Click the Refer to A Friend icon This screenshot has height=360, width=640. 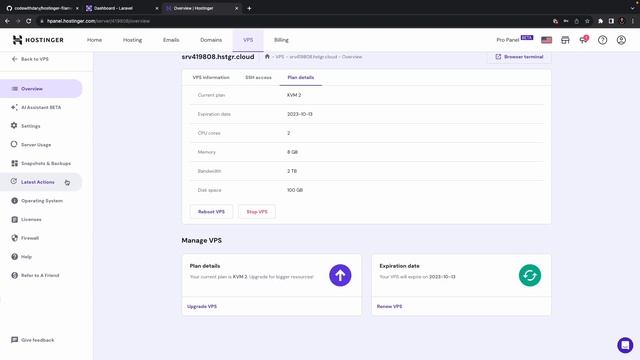coord(14,275)
